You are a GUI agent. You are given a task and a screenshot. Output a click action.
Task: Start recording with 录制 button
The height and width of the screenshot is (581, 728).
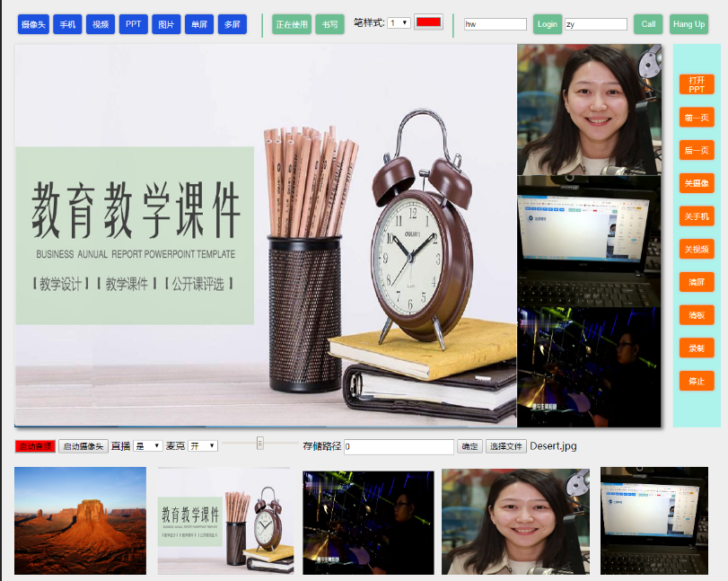point(697,348)
